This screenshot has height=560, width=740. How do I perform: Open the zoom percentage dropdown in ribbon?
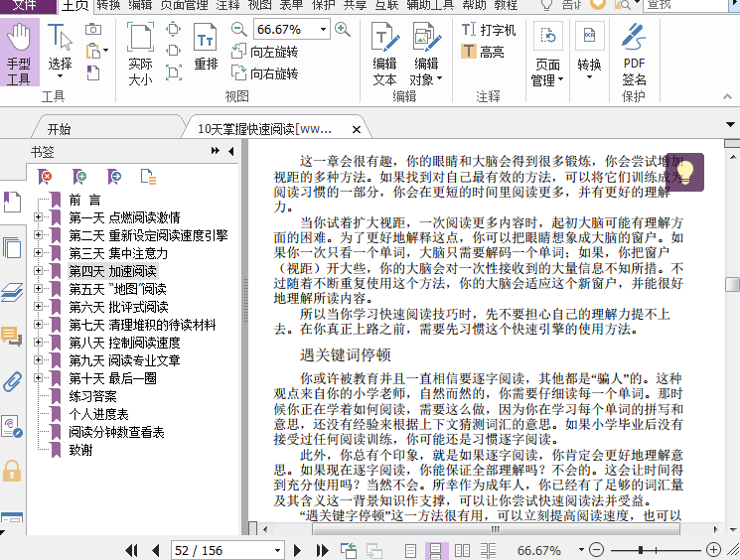click(323, 29)
